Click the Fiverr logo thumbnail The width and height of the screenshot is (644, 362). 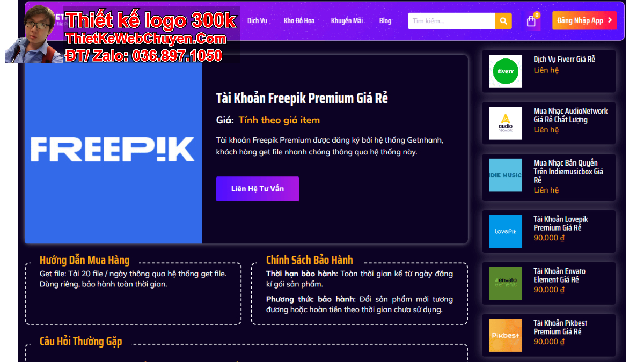[506, 71]
